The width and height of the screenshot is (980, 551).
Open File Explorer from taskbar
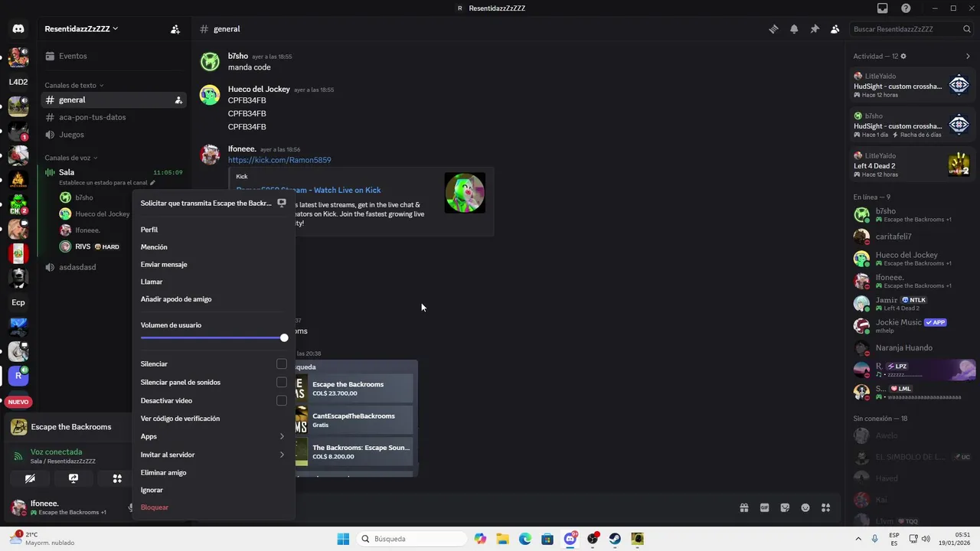tap(502, 539)
